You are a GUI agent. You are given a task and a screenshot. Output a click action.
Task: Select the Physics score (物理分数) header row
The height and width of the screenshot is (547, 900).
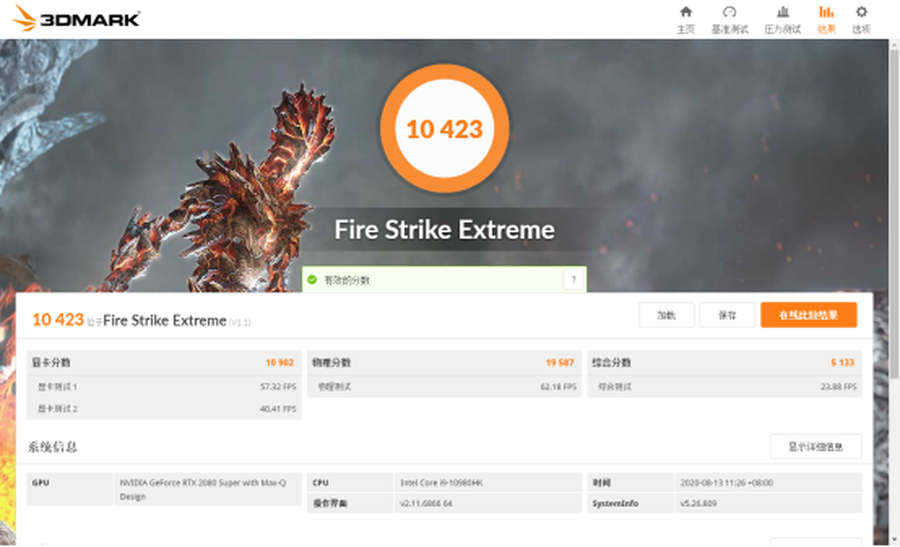[443, 363]
